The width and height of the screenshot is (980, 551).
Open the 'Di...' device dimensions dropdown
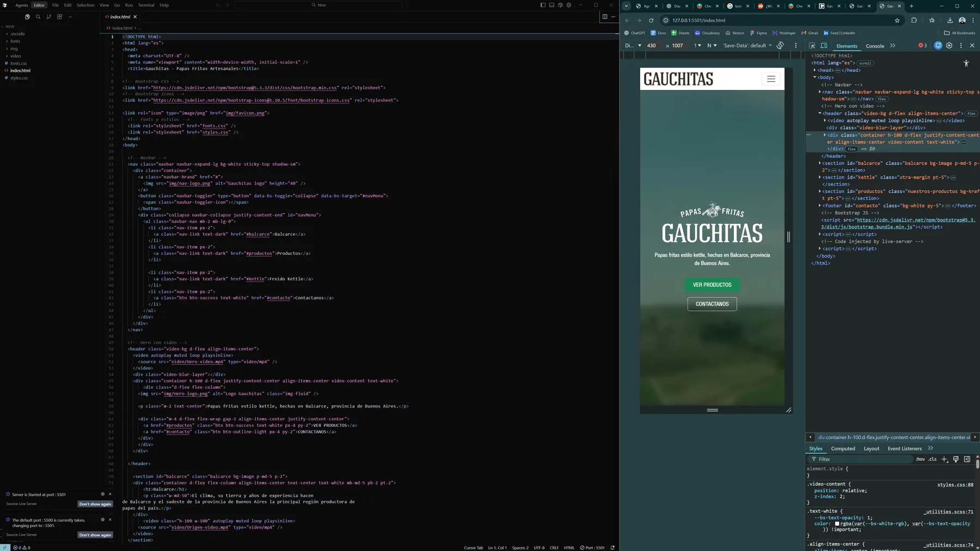633,46
